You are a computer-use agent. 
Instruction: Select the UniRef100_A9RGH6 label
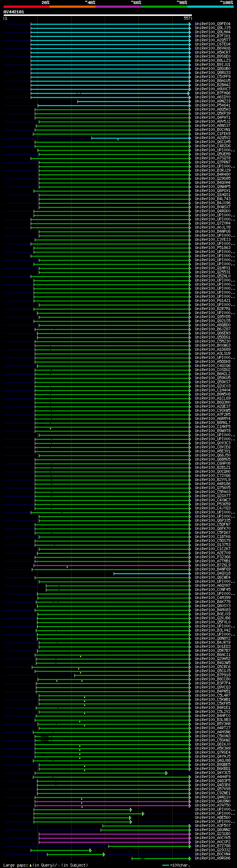tap(213, 858)
